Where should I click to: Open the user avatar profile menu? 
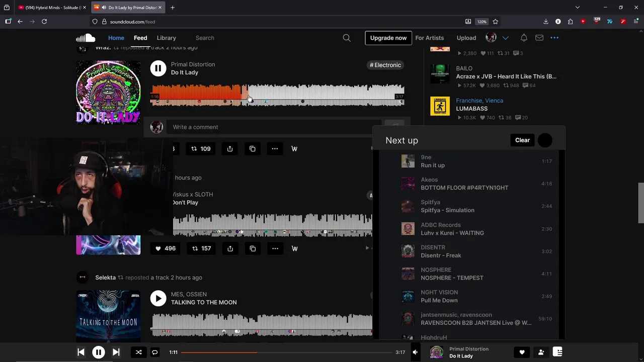coord(491,38)
